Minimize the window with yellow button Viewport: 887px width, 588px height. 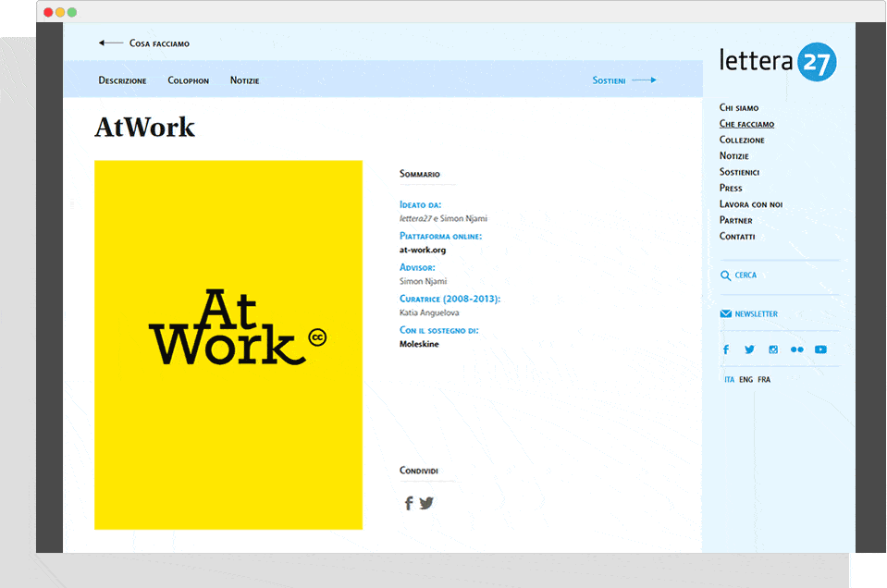(x=60, y=12)
